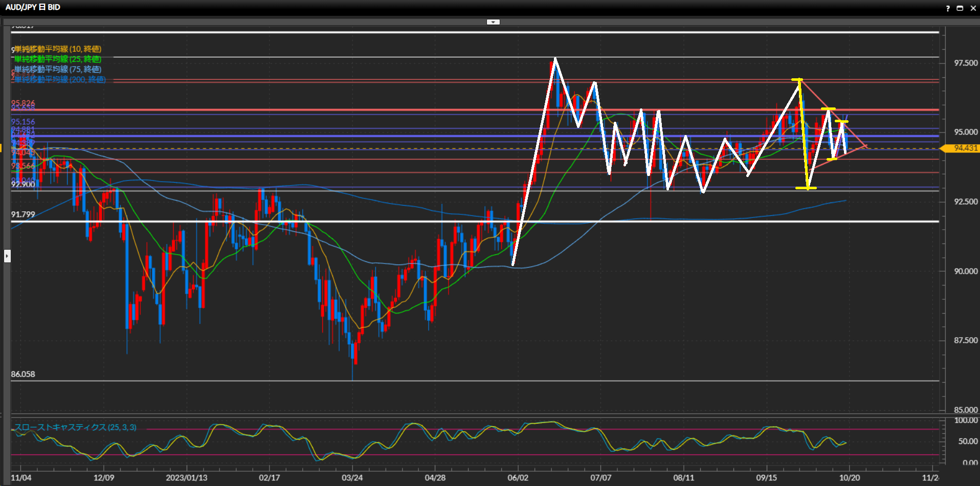Select the 単純移動平均線 (10, 終値) indicator label
Screen dimensions: 980x486
(x=57, y=49)
